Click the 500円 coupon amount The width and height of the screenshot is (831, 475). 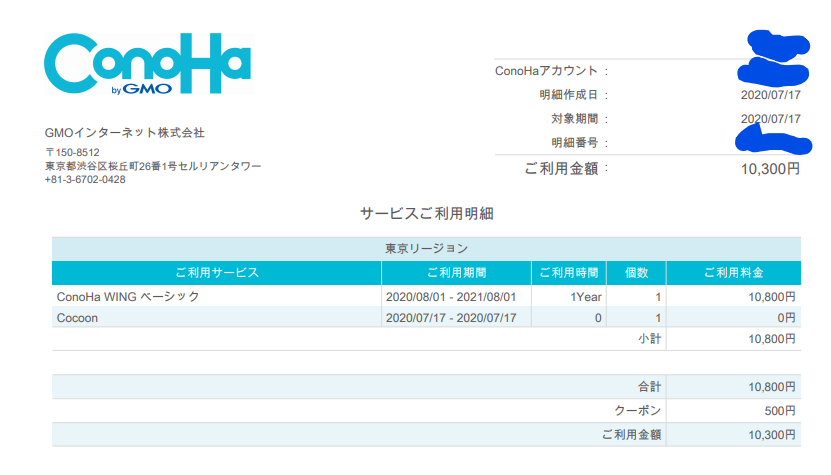pyautogui.click(x=780, y=411)
